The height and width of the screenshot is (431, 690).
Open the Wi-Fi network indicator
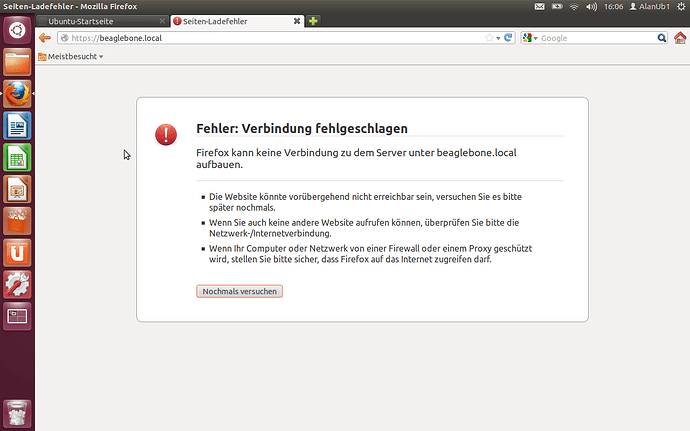tap(574, 7)
